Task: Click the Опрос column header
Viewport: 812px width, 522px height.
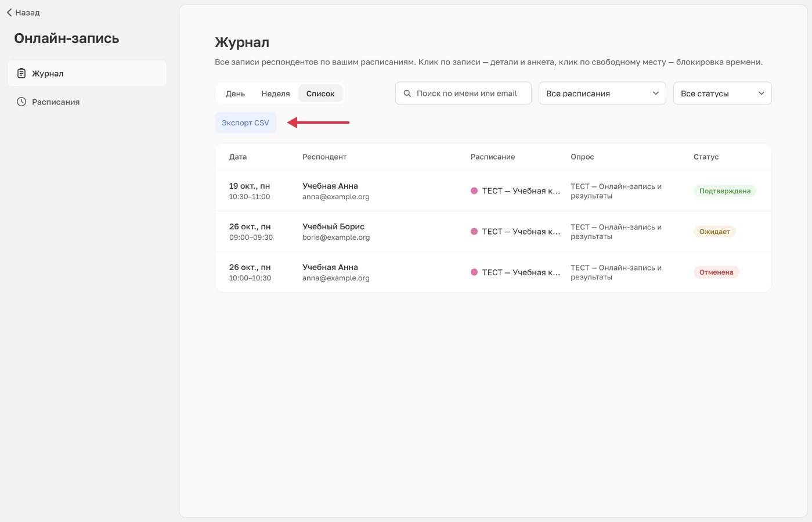Action: (x=582, y=157)
